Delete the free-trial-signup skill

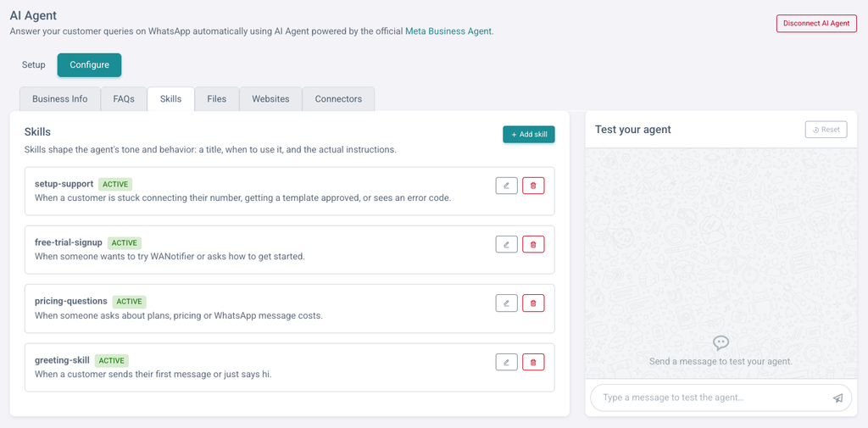point(533,244)
